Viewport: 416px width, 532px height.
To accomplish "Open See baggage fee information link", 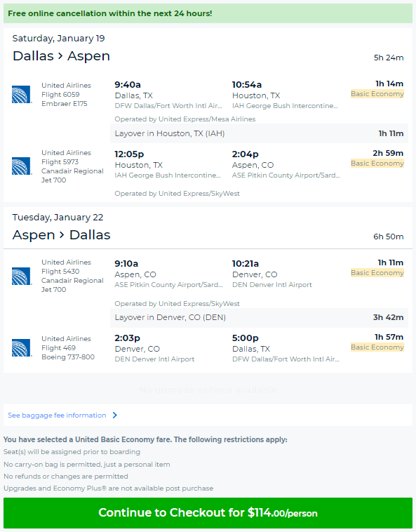I will coord(57,415).
